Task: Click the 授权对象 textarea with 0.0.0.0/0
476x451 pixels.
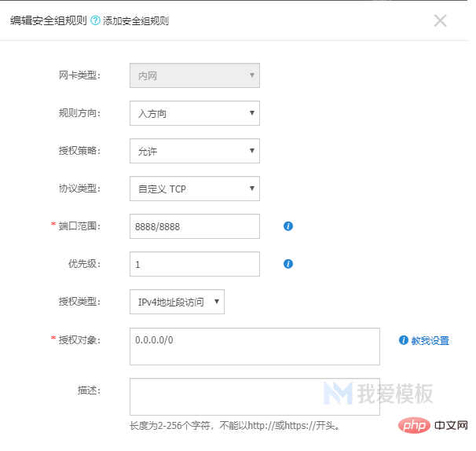Action: click(254, 346)
